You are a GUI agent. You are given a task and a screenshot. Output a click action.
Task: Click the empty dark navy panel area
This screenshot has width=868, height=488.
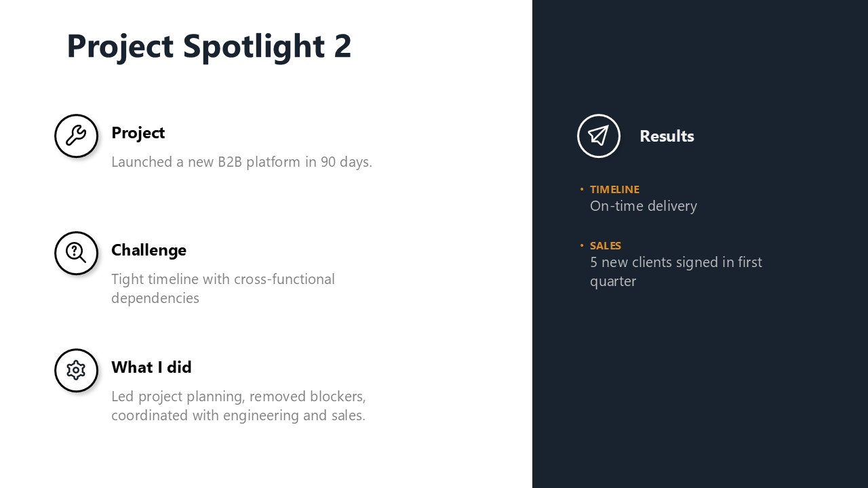click(698, 393)
